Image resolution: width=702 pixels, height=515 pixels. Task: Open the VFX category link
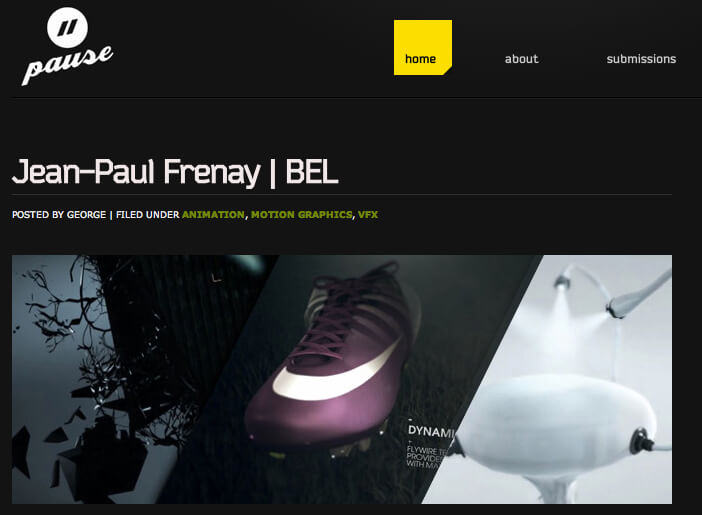click(x=368, y=215)
